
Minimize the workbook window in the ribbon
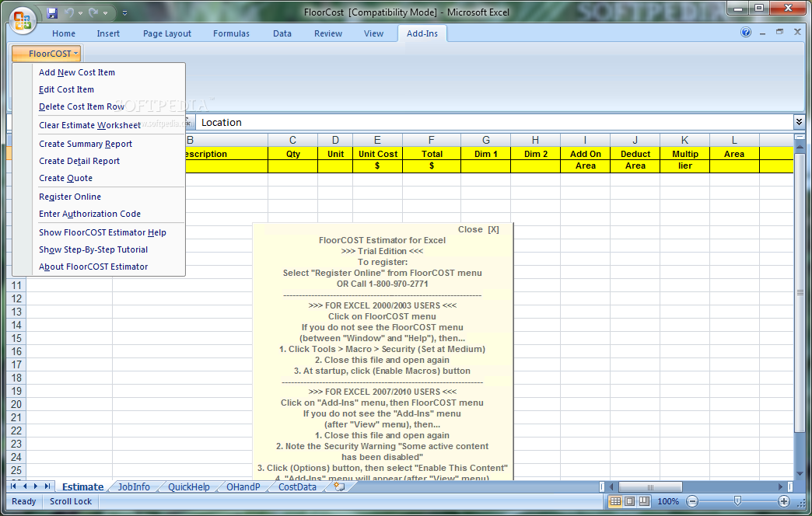point(763,33)
